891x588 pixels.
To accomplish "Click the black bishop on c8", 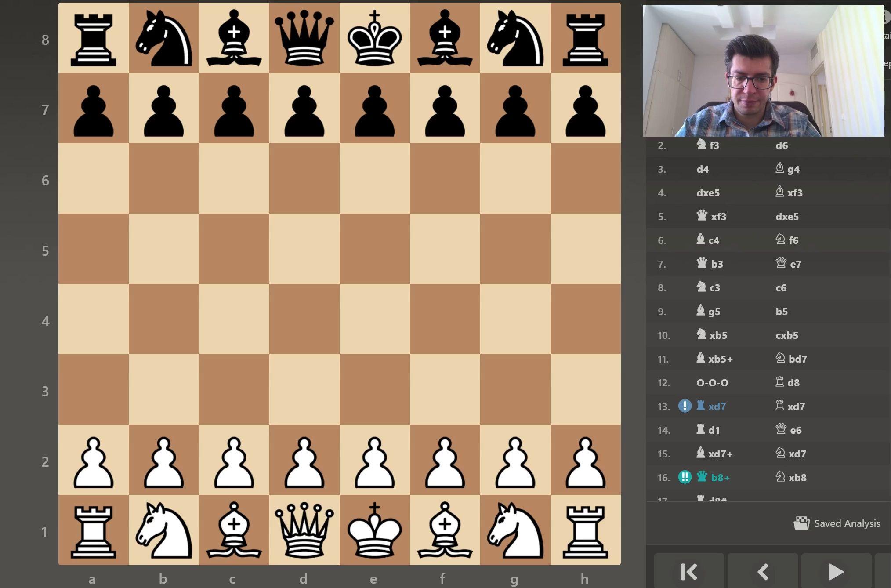I will [234, 38].
